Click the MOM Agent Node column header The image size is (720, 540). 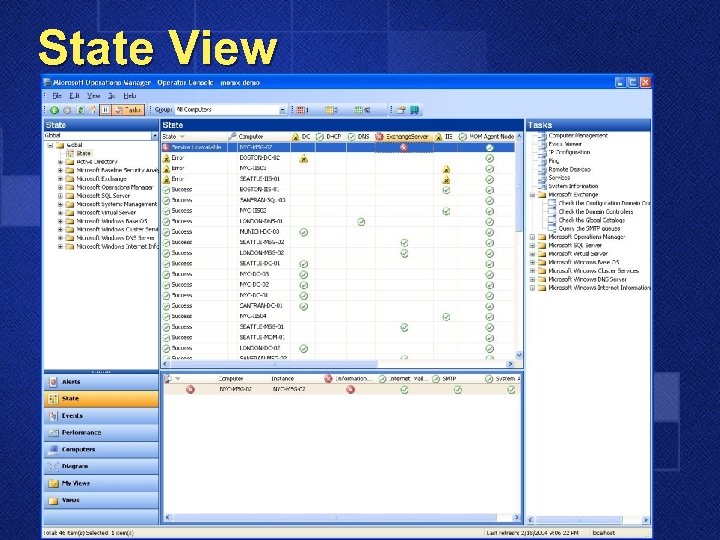point(487,137)
